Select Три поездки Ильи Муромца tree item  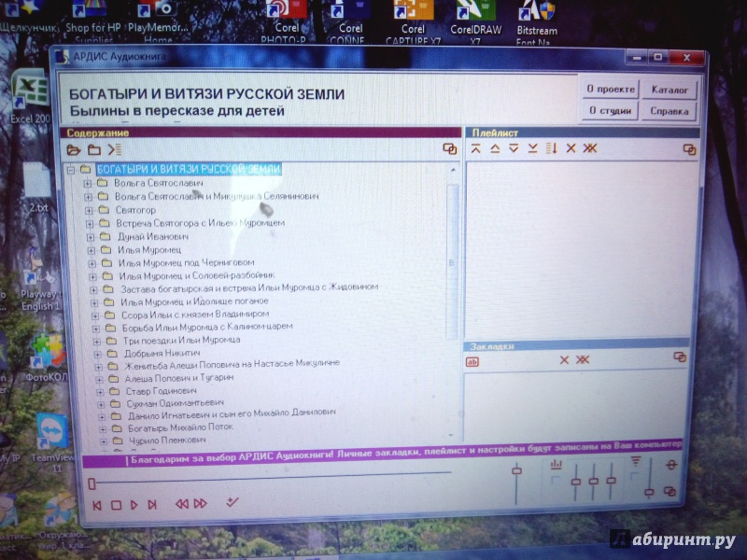(181, 341)
